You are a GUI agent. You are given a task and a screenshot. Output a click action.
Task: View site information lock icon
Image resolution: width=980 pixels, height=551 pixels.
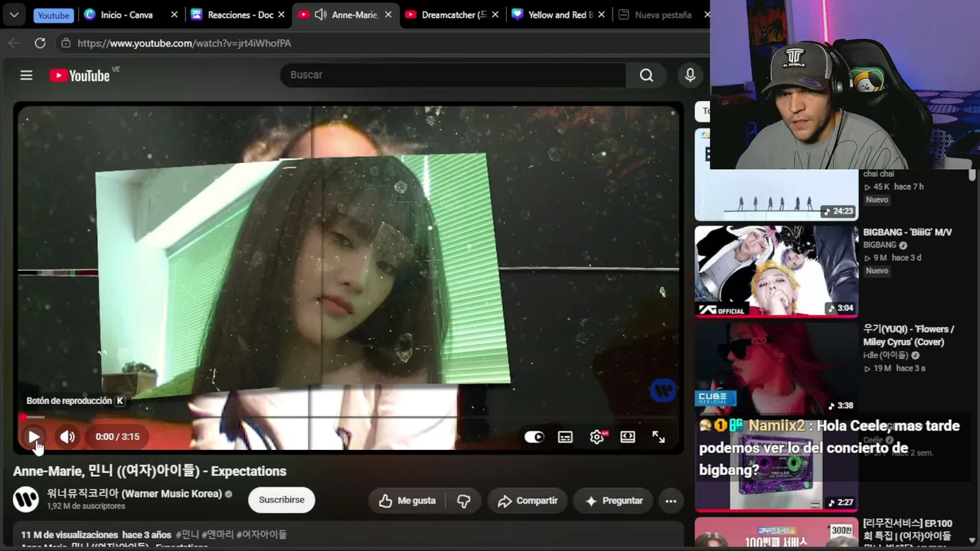(66, 44)
